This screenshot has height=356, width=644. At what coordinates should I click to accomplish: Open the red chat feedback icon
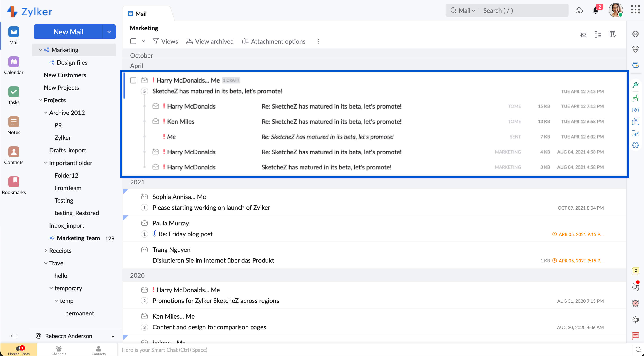[635, 336]
